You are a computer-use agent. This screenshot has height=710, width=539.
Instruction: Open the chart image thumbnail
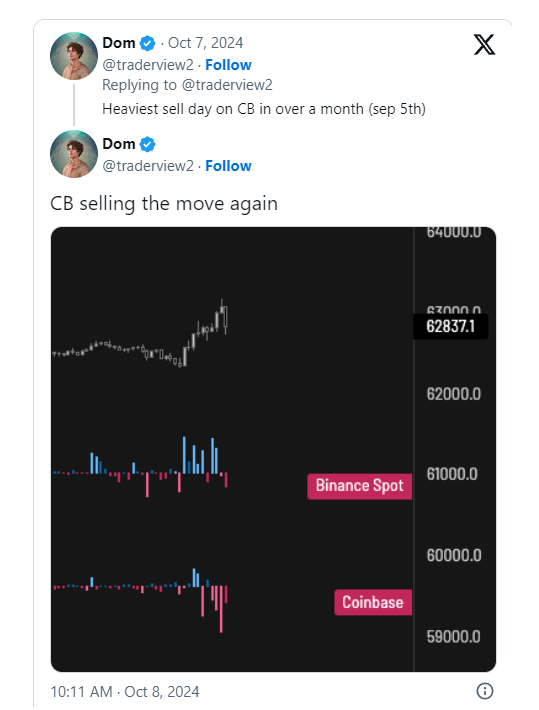(273, 449)
